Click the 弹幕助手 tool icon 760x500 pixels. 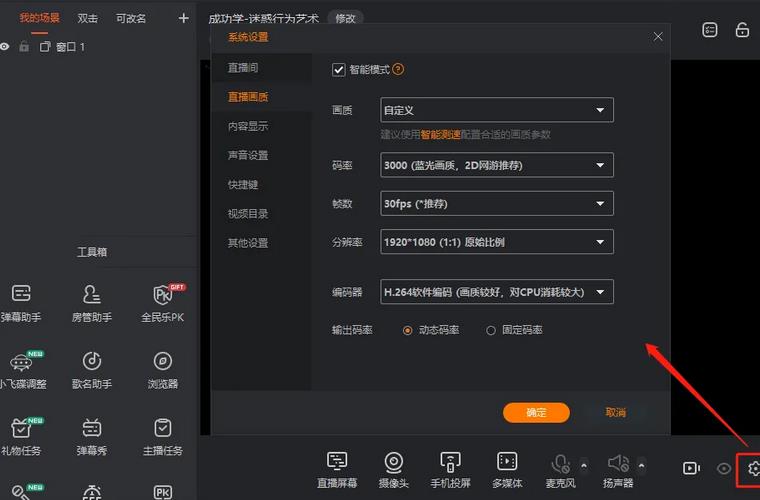pyautogui.click(x=21, y=294)
